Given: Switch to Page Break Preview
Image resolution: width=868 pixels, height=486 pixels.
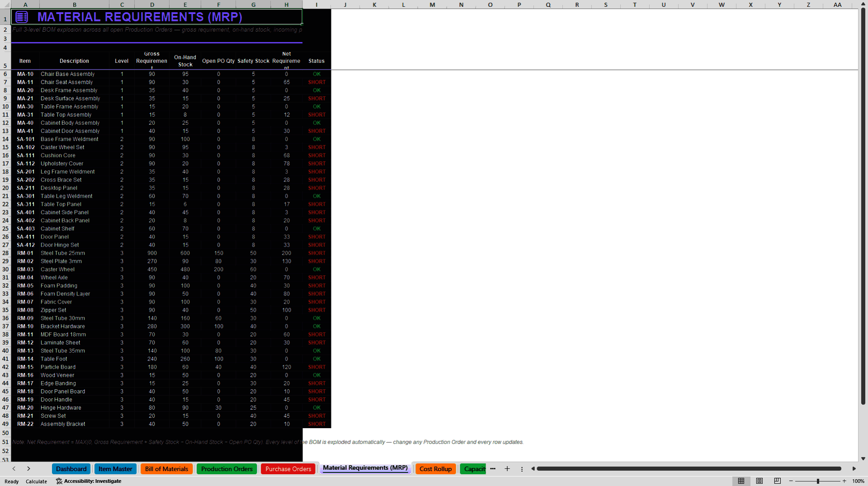Looking at the screenshot, I should pyautogui.click(x=778, y=481).
